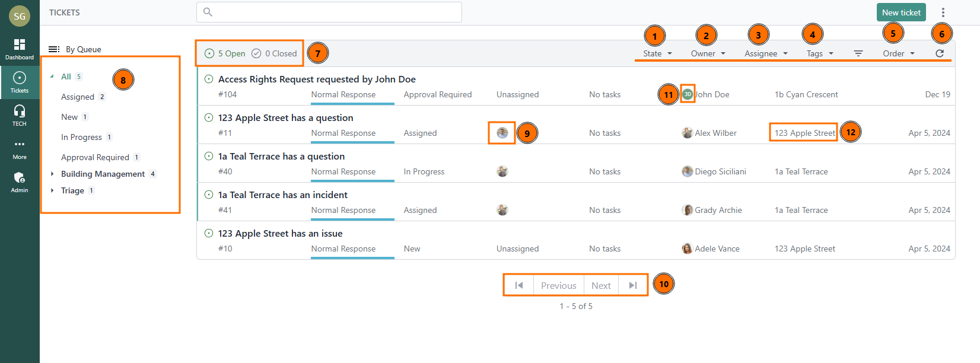Screen dimensions: 980x363
Task: Click the filter lines icon
Action: coord(858,53)
